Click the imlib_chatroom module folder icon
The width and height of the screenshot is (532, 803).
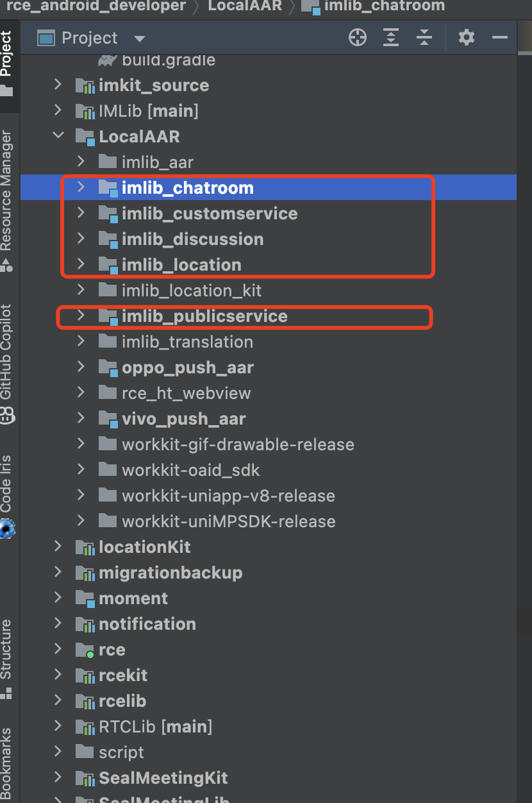click(108, 188)
